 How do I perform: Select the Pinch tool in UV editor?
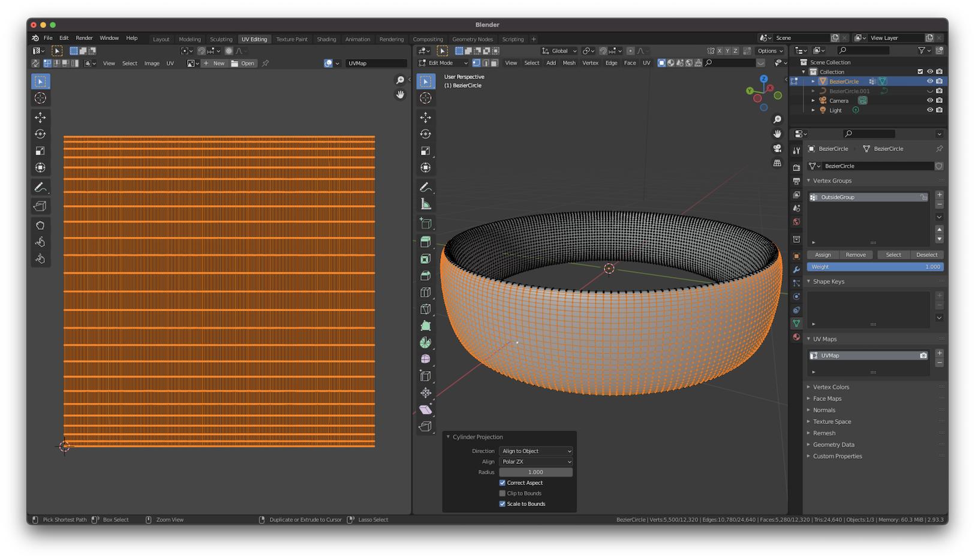click(40, 259)
